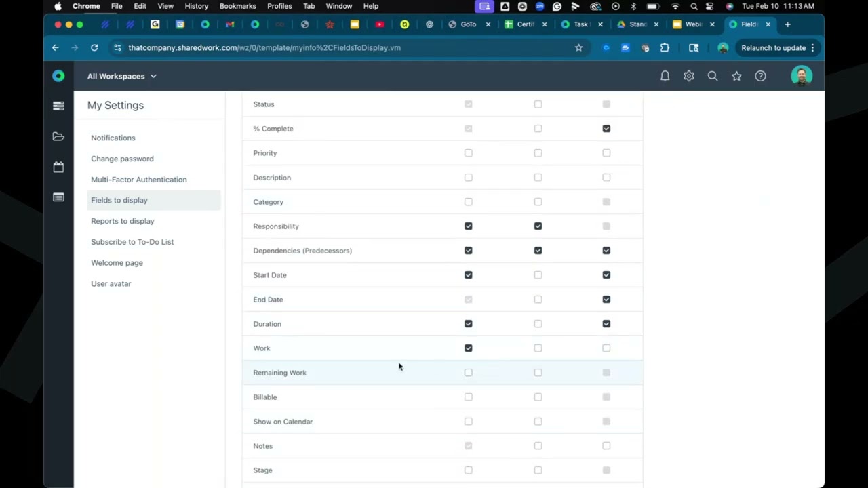Open the Chrome profile avatar in toolbar
The width and height of the screenshot is (868, 488).
click(723, 47)
